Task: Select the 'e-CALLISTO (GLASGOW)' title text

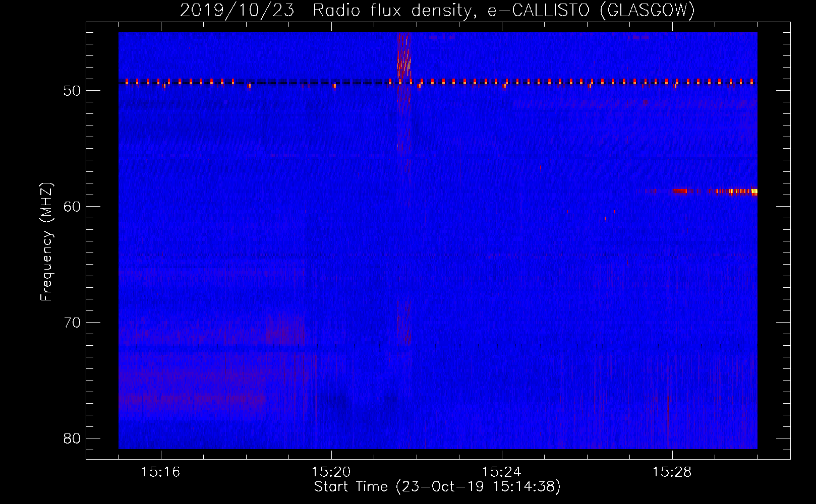Action: tap(591, 10)
